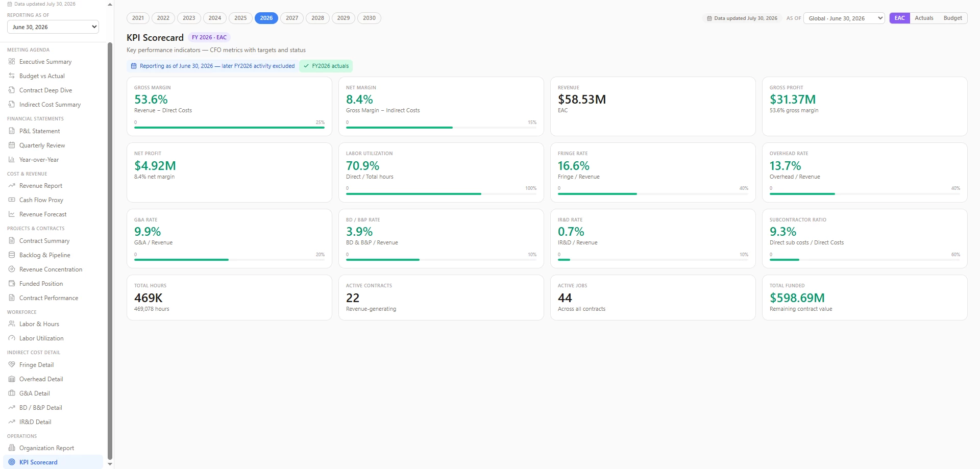
Task: Click the Gross Margin progress bar
Action: tap(229, 128)
